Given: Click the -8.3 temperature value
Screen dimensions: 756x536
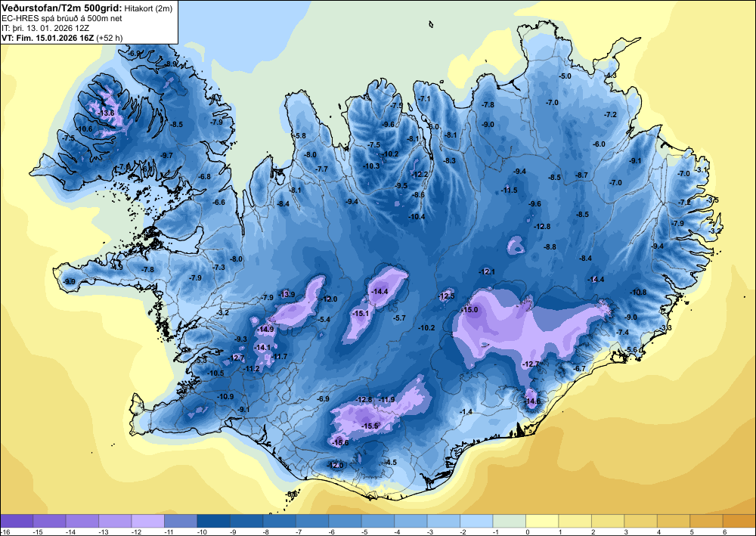Looking at the screenshot, I should pos(449,160).
